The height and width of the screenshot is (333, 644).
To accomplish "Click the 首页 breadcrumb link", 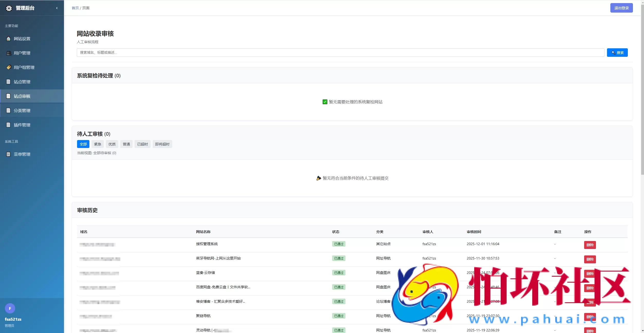I will point(75,8).
